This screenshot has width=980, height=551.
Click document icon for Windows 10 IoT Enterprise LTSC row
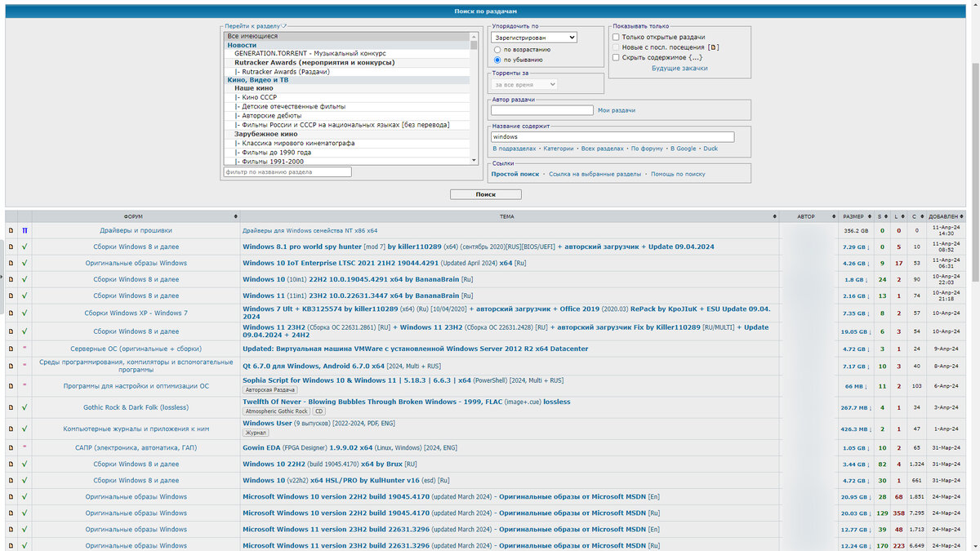(x=11, y=263)
